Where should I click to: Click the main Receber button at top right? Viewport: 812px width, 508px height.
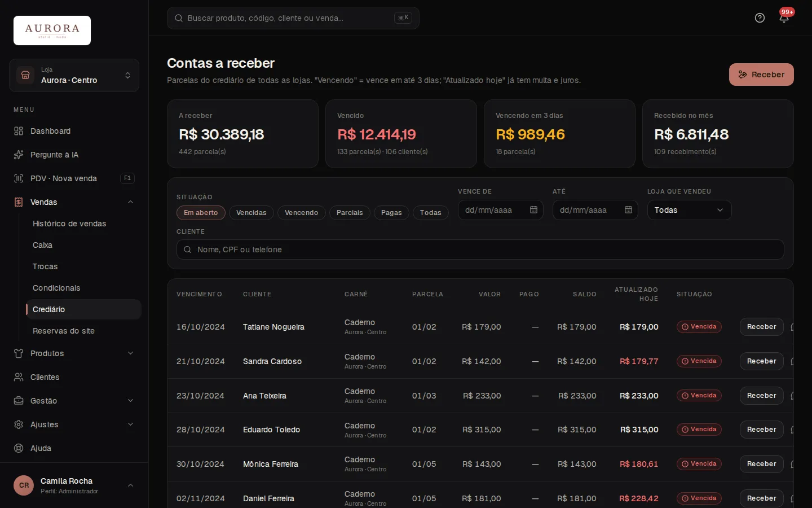pos(761,75)
